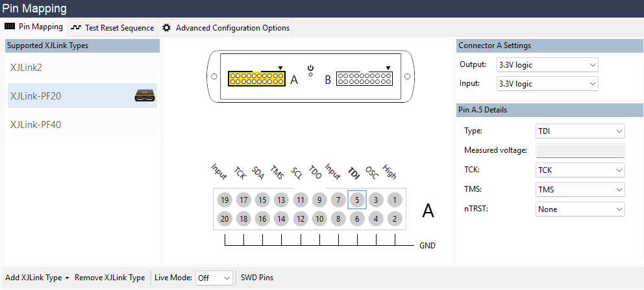The image size is (644, 290).
Task: Click XJLink-PF20 device icon
Action: point(145,96)
